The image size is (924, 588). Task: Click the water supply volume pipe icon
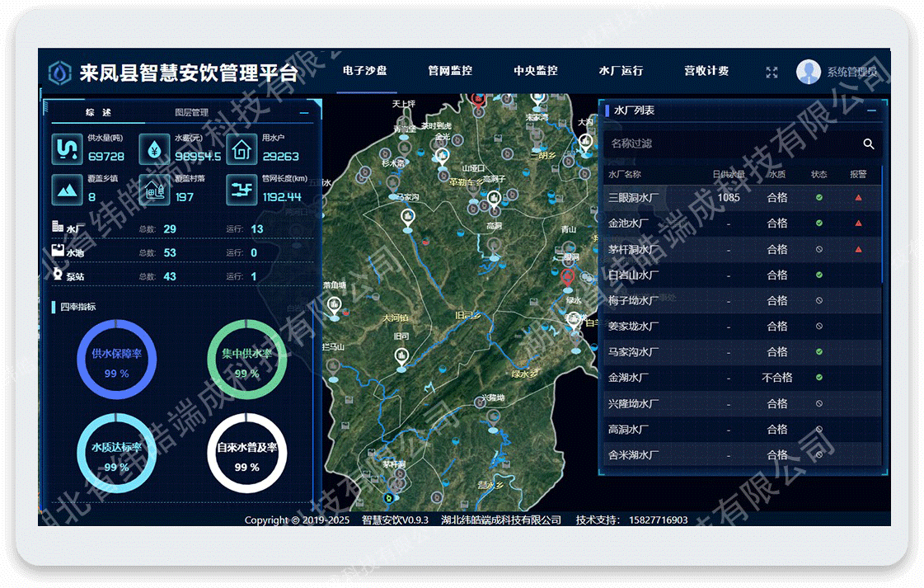[x=67, y=149]
